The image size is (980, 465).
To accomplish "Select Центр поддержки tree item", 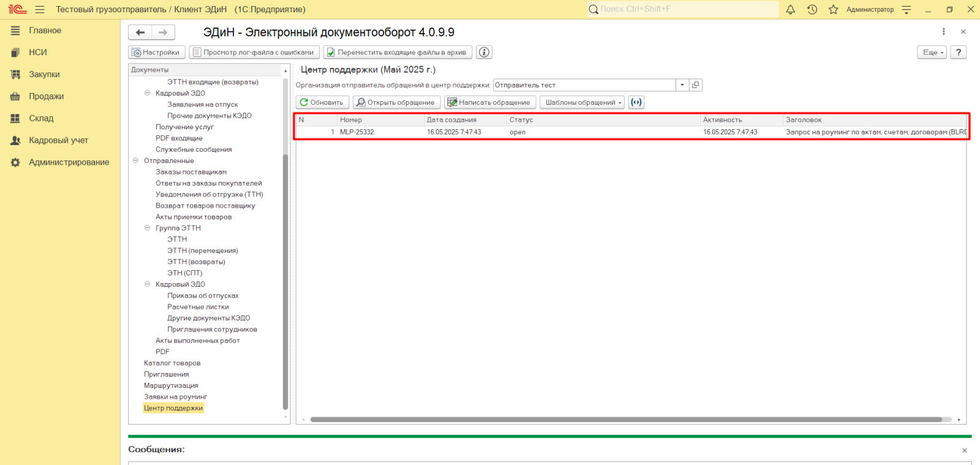I will (173, 408).
